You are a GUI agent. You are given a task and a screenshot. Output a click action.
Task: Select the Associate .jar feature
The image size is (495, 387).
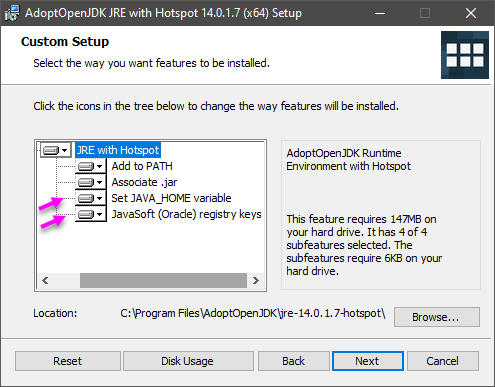[x=144, y=182]
